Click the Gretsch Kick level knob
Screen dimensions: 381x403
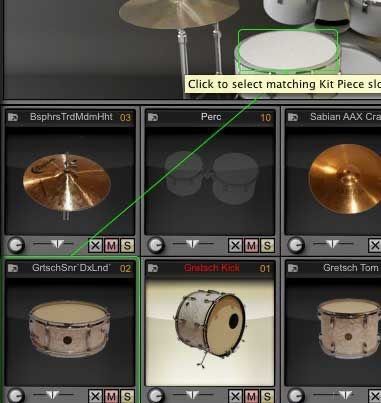point(156,396)
